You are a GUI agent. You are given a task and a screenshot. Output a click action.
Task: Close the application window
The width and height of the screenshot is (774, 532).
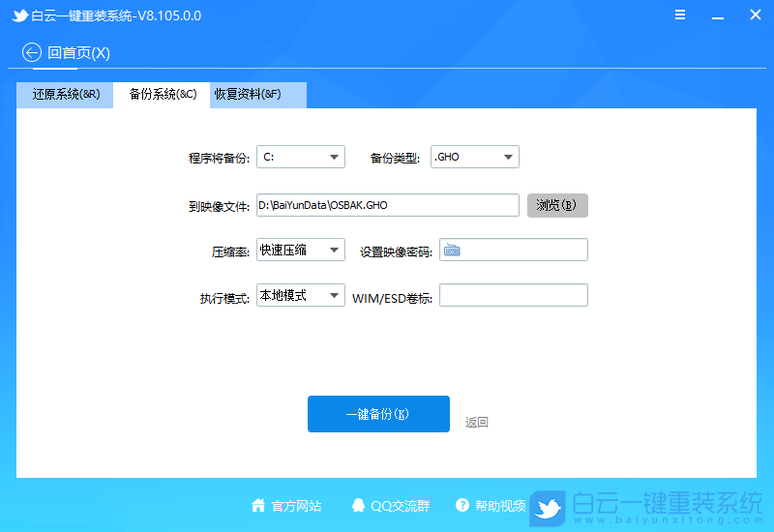point(756,15)
